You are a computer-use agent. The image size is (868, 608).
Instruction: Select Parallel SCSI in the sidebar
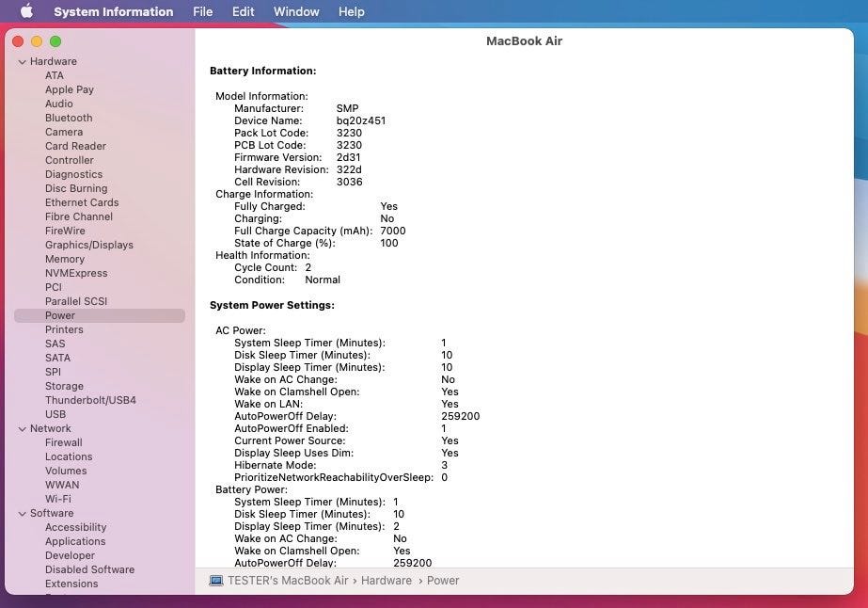pos(76,301)
